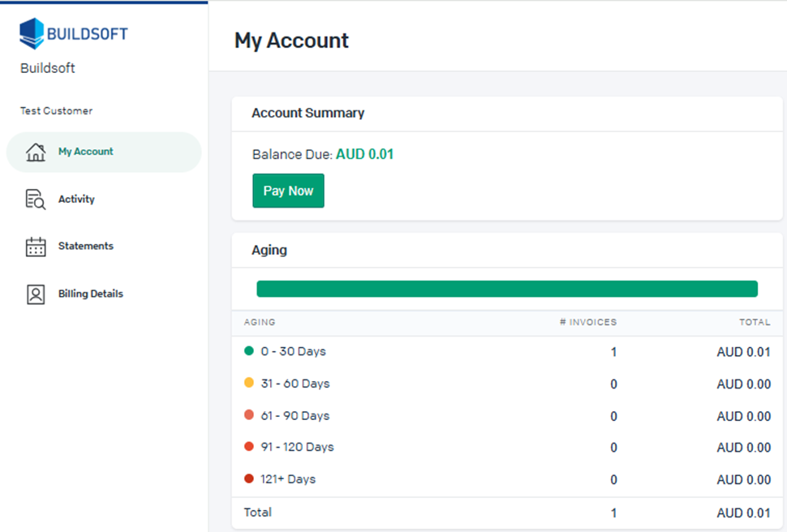Screen dimensions: 787x532
Task: Click the TOTAL column header
Action: pyautogui.click(x=754, y=322)
